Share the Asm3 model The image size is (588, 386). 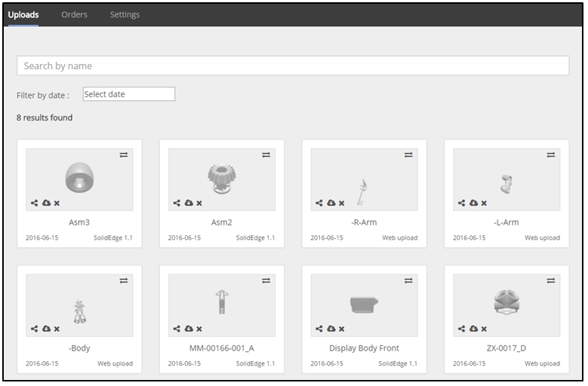pyautogui.click(x=35, y=203)
